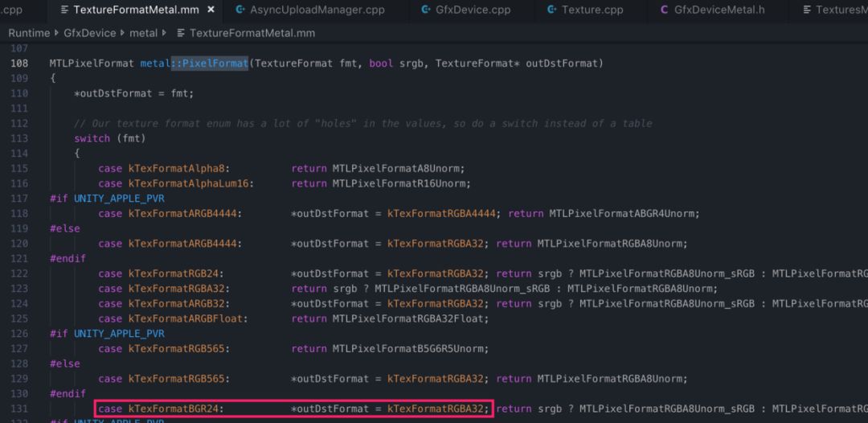This screenshot has width=868, height=423.
Task: Click kTexFormatRGB565 on line 129
Action: pyautogui.click(x=177, y=379)
